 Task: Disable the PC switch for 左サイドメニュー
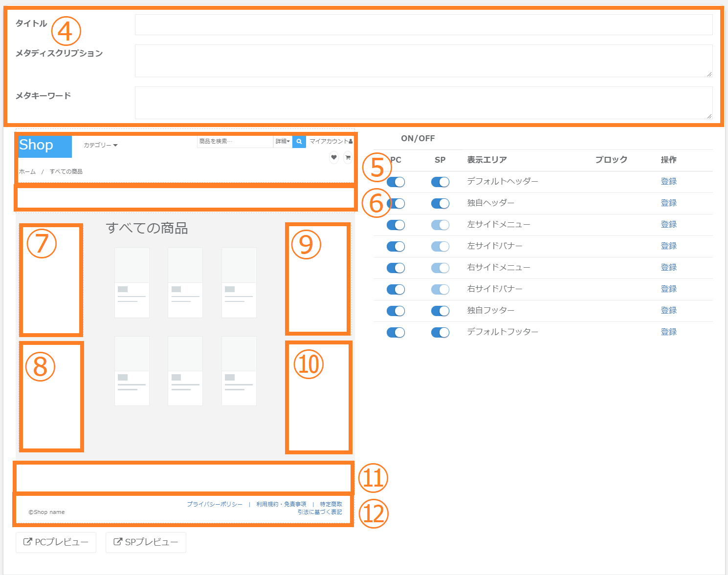396,225
